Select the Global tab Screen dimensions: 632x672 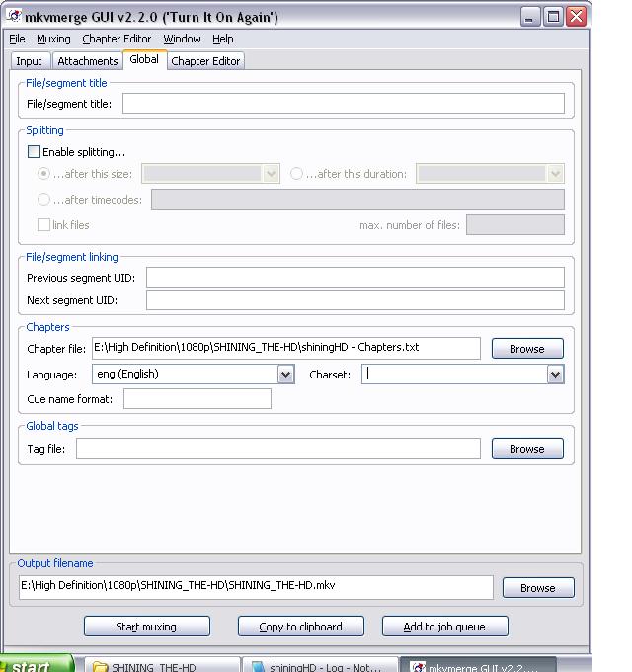pos(144,59)
